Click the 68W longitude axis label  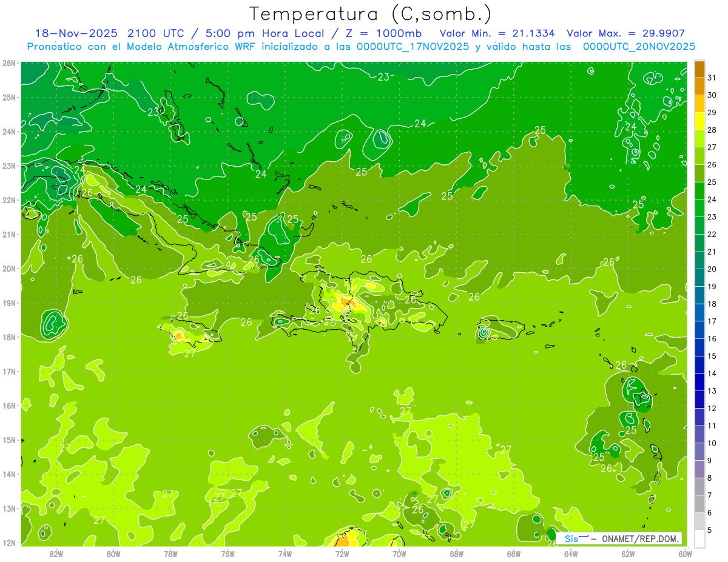click(456, 554)
